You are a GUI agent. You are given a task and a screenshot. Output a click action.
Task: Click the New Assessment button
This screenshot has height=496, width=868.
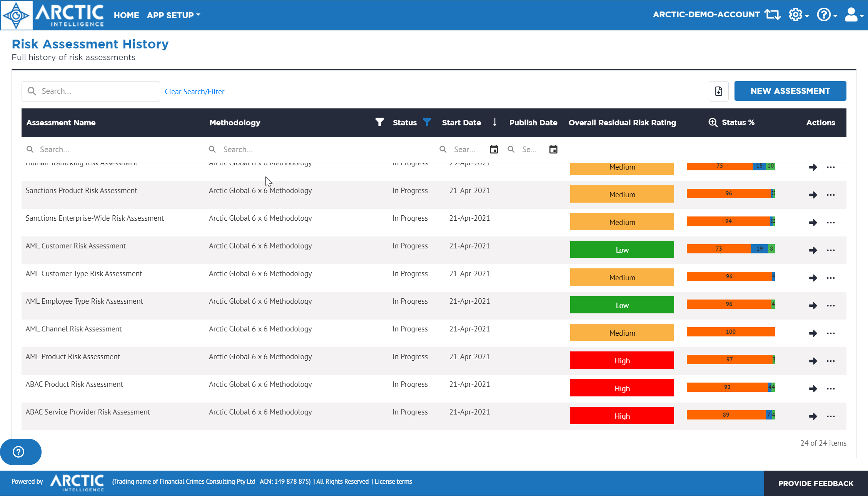point(790,91)
